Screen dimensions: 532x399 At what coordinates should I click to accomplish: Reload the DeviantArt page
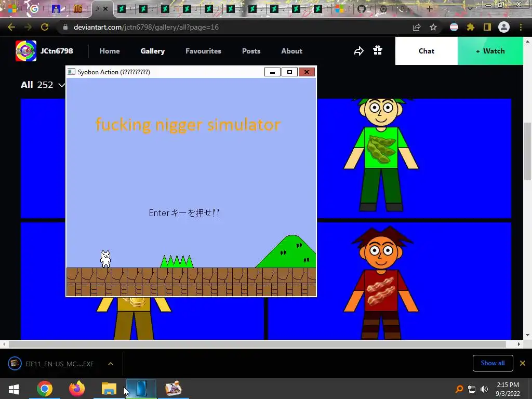click(45, 27)
